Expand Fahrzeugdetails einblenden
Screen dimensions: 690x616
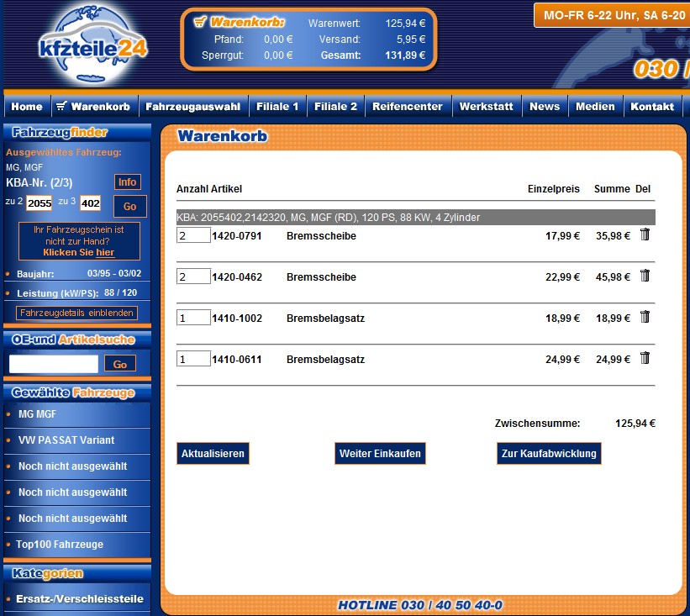point(76,313)
